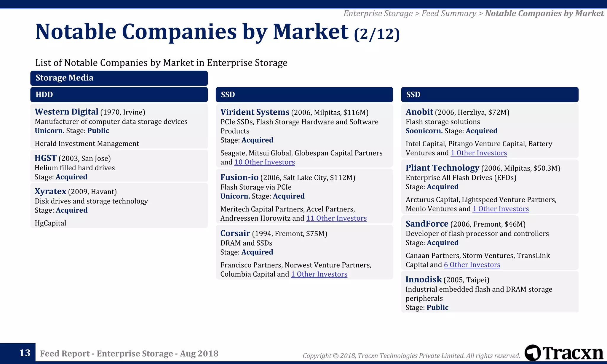Click 'DRAM and SSDs' description
The height and width of the screenshot is (364, 607).
pyautogui.click(x=246, y=243)
